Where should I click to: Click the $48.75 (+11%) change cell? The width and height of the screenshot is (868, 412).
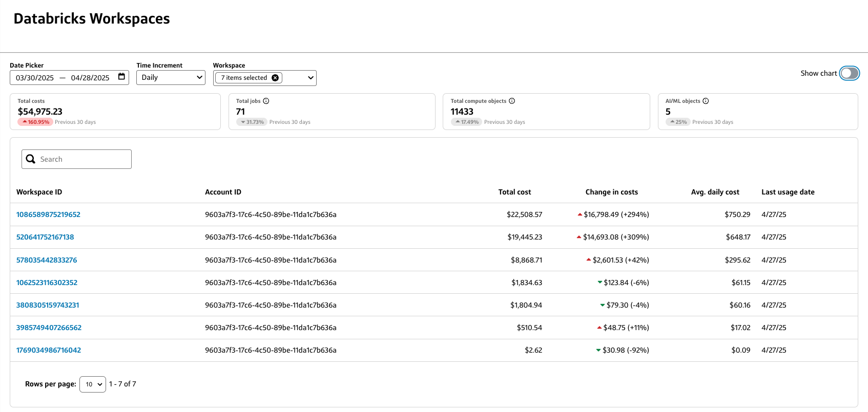point(623,328)
